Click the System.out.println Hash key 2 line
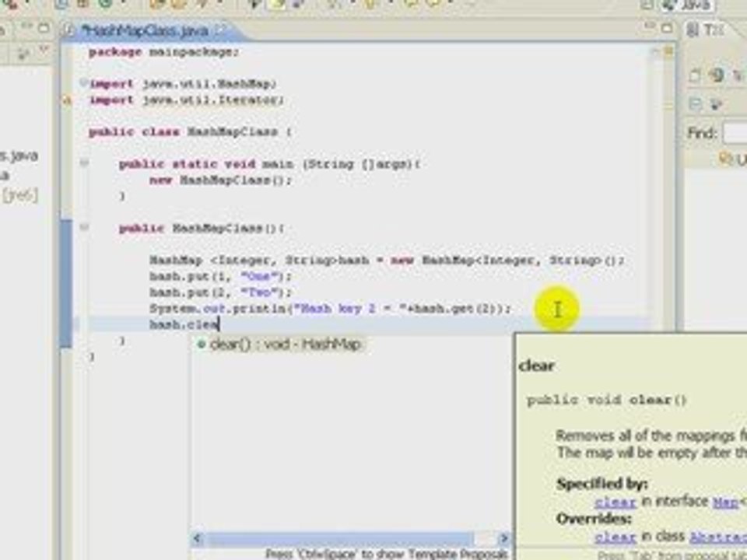Screen dimensions: 747x560 pyautogui.click(x=330, y=309)
